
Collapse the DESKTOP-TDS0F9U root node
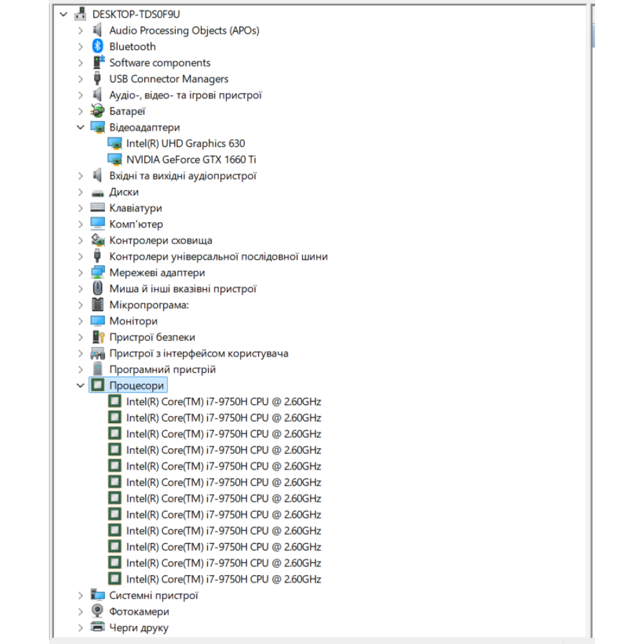pyautogui.click(x=63, y=14)
